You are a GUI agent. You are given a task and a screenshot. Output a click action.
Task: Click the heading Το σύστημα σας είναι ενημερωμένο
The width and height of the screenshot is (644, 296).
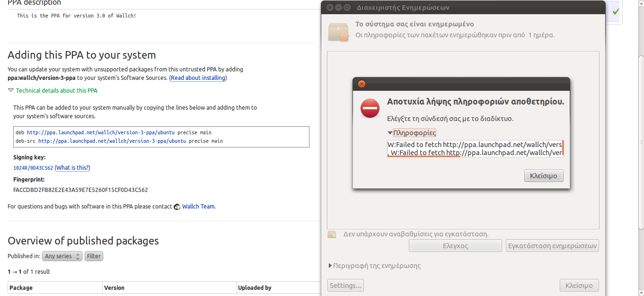(x=415, y=24)
